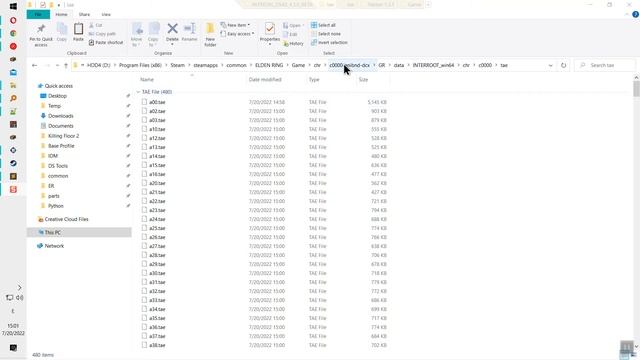
Task: Refresh the current folder view
Action: pyautogui.click(x=563, y=65)
